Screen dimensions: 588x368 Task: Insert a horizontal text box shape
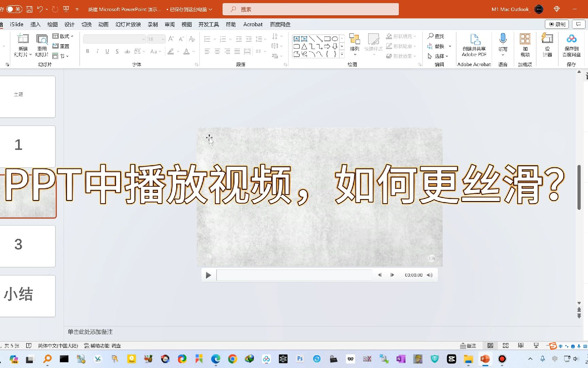click(x=297, y=39)
